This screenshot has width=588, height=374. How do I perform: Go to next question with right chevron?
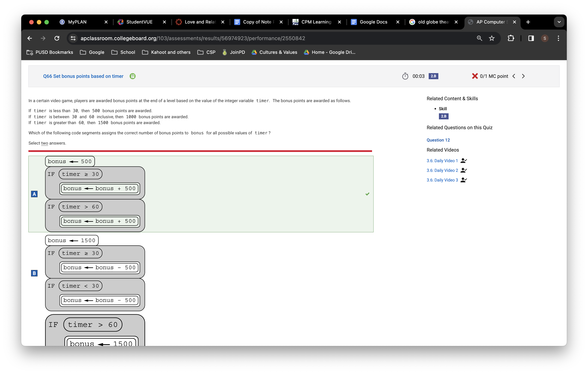click(x=523, y=76)
